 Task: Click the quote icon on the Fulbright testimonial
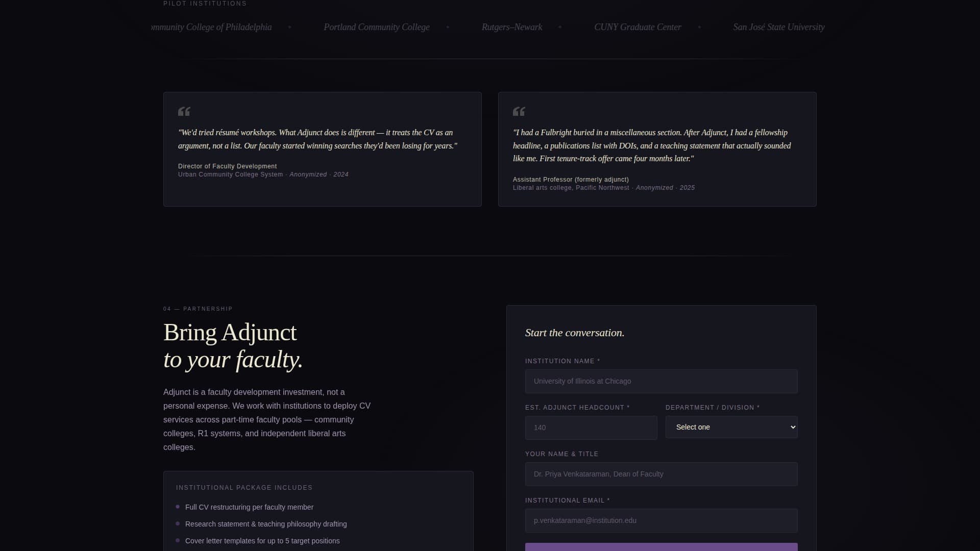(x=519, y=112)
